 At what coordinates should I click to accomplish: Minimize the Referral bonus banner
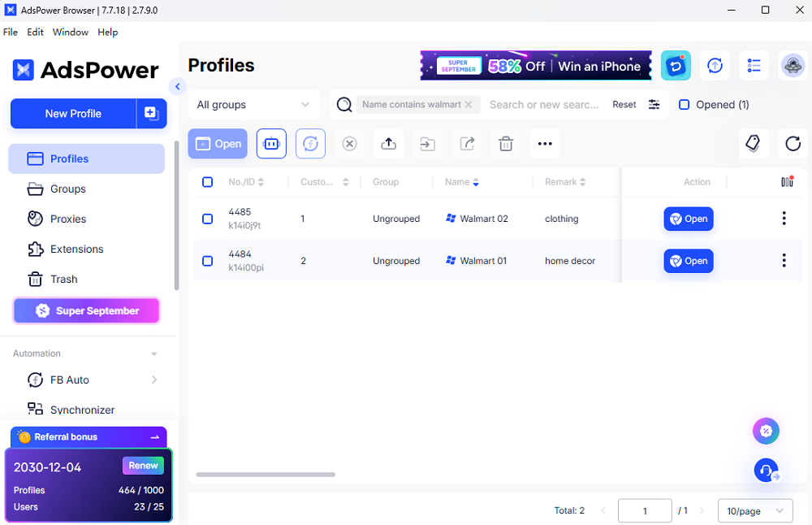155,437
